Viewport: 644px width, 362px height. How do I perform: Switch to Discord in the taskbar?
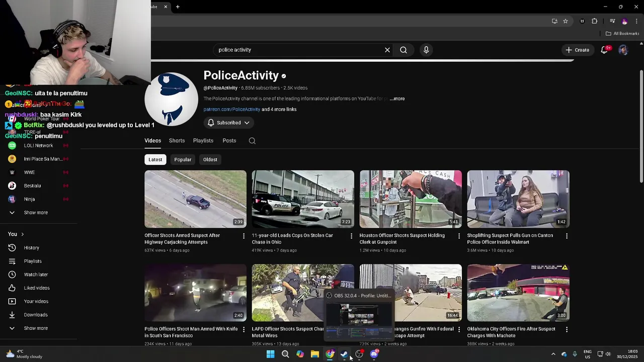[374, 354]
